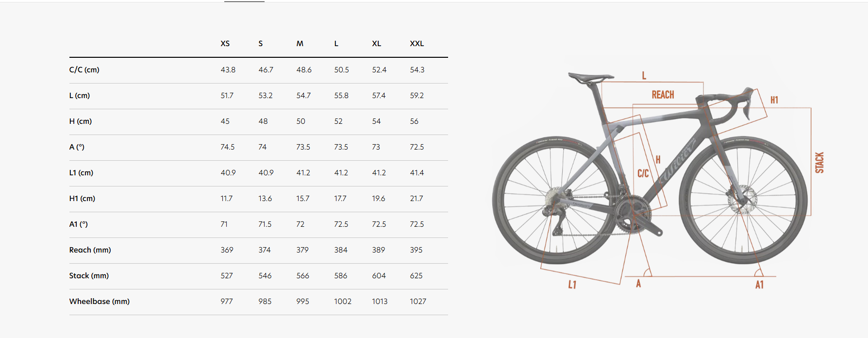The image size is (868, 338).
Task: Click the "Stack (mm)" row label
Action: click(89, 276)
